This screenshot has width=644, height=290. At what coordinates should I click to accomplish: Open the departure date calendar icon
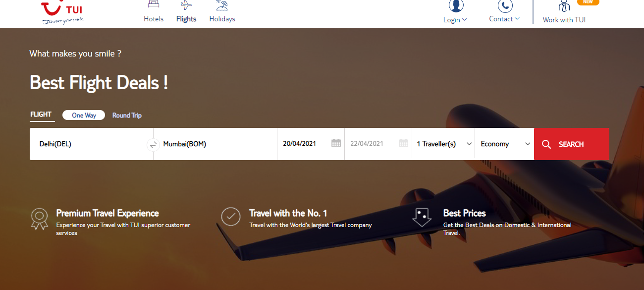[x=335, y=142]
